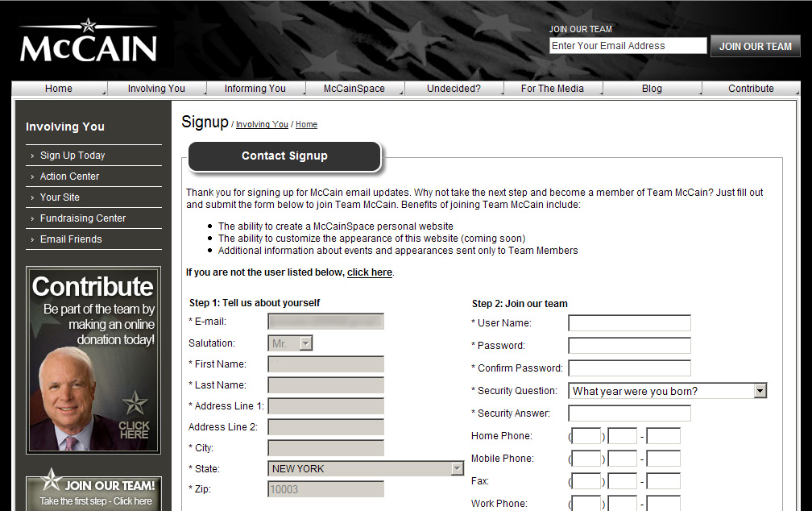Click the 'Involving You' sidebar heading
The width and height of the screenshot is (812, 511).
pyautogui.click(x=65, y=127)
